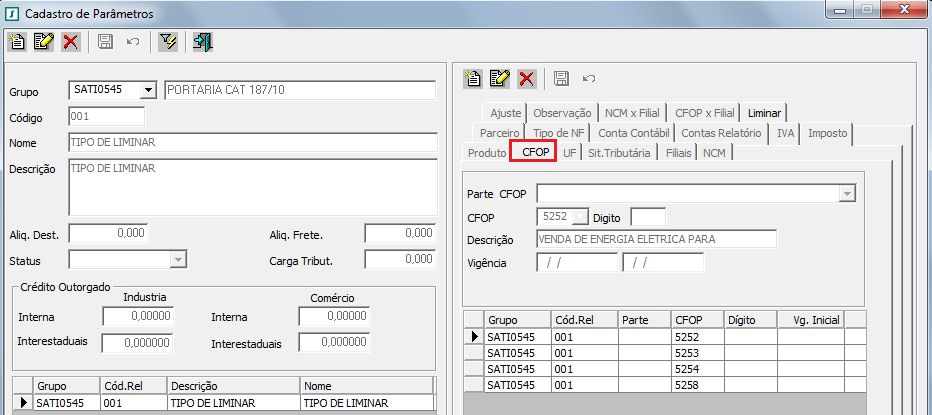The image size is (932, 415).
Task: Select the CFOP tab
Action: (x=533, y=152)
